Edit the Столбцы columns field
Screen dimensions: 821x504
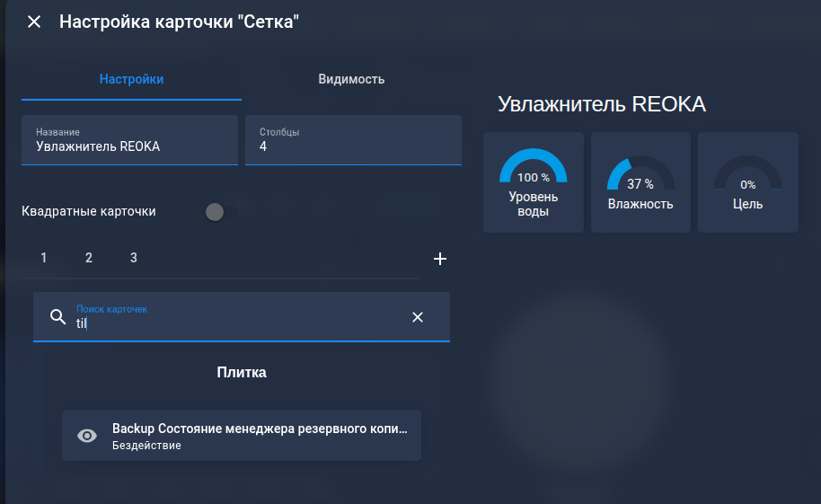pos(353,140)
